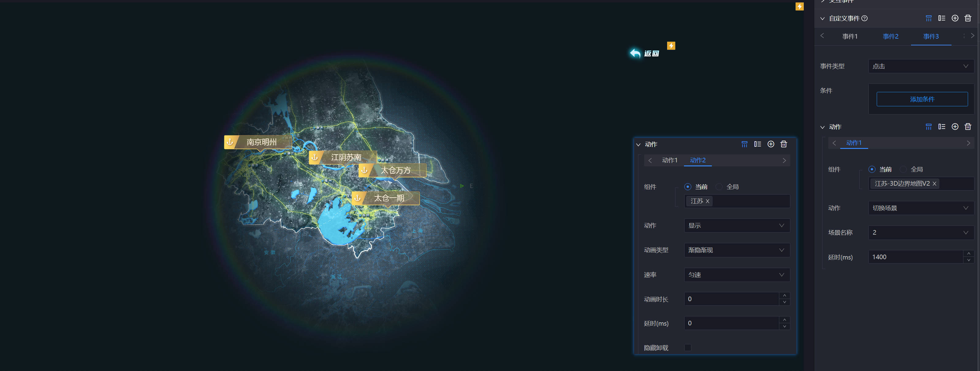Remove the 江苏-3D边界地图V2 component tag
Screen dimensions: 980x371
(x=934, y=184)
